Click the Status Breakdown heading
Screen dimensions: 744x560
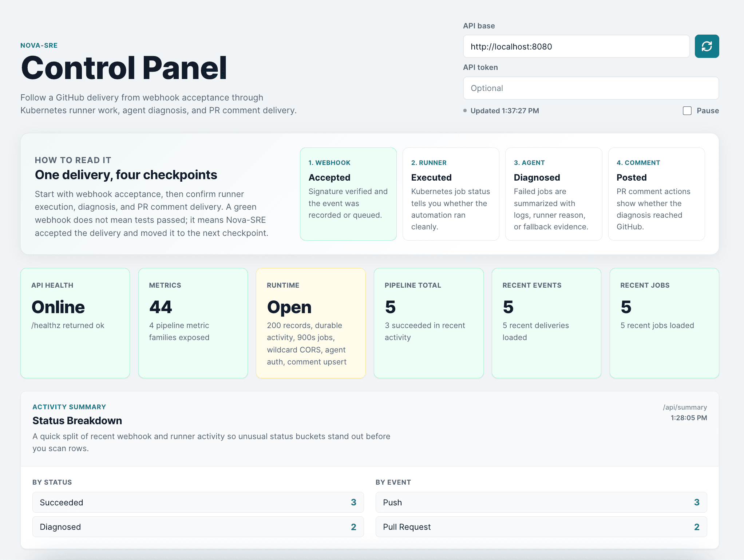pyautogui.click(x=77, y=421)
